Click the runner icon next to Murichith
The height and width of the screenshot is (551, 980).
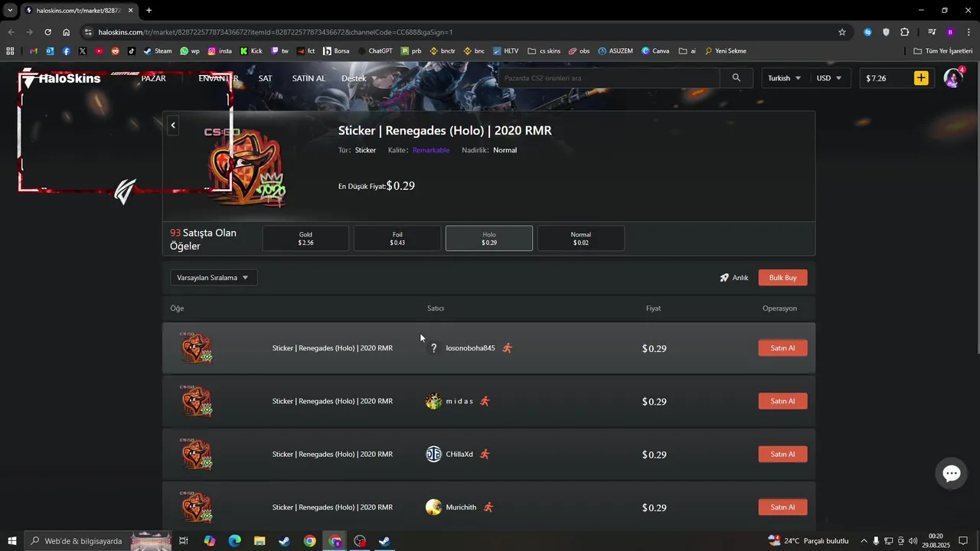coord(488,507)
